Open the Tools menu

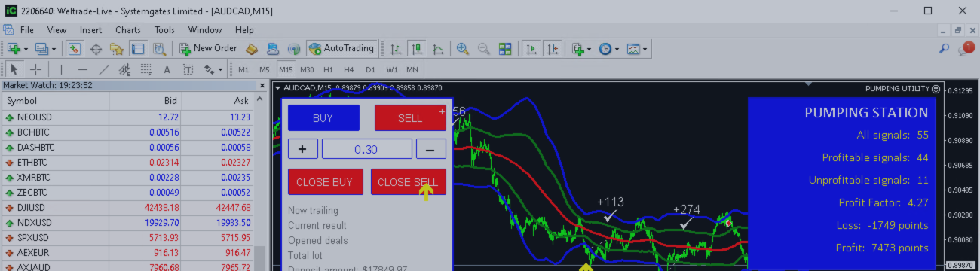coord(164,30)
